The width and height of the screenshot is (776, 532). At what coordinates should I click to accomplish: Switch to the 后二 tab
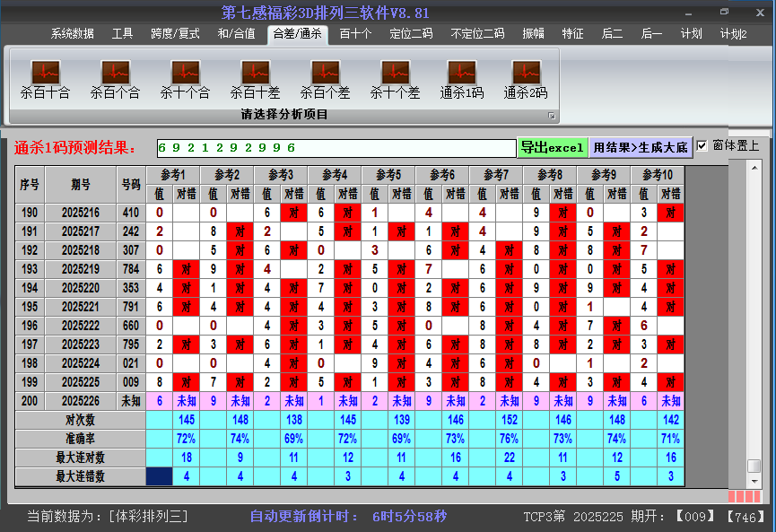(x=612, y=34)
